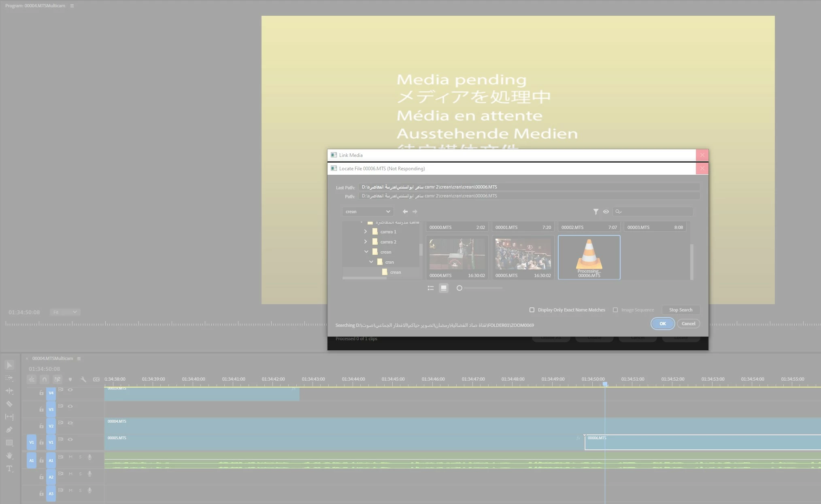Click OK in Locate File dialog
This screenshot has width=821, height=504.
[x=662, y=324]
